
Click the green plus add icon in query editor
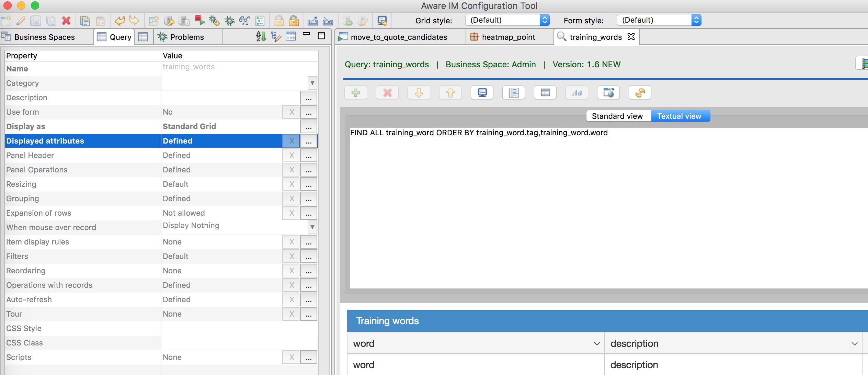[x=356, y=92]
